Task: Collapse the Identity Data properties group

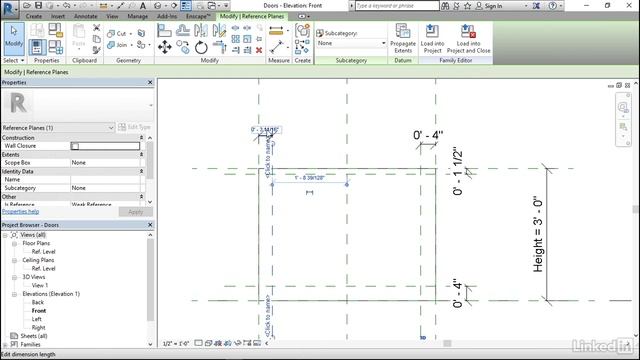Action: [x=141, y=171]
